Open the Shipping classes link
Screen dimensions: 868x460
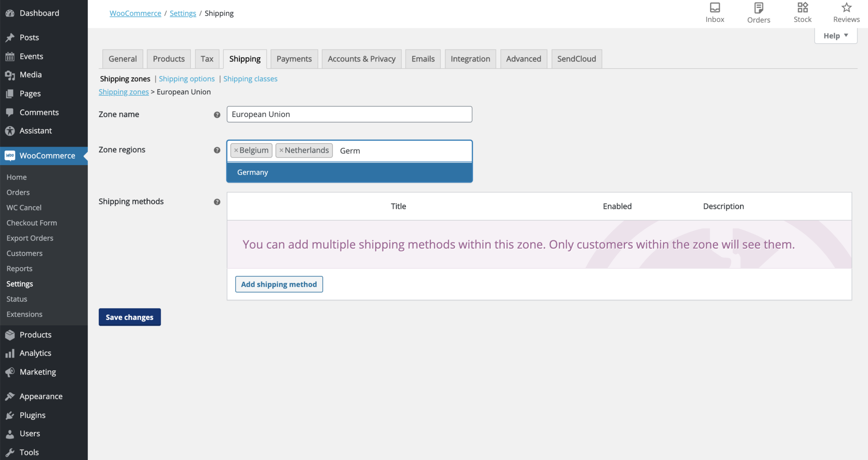point(250,79)
